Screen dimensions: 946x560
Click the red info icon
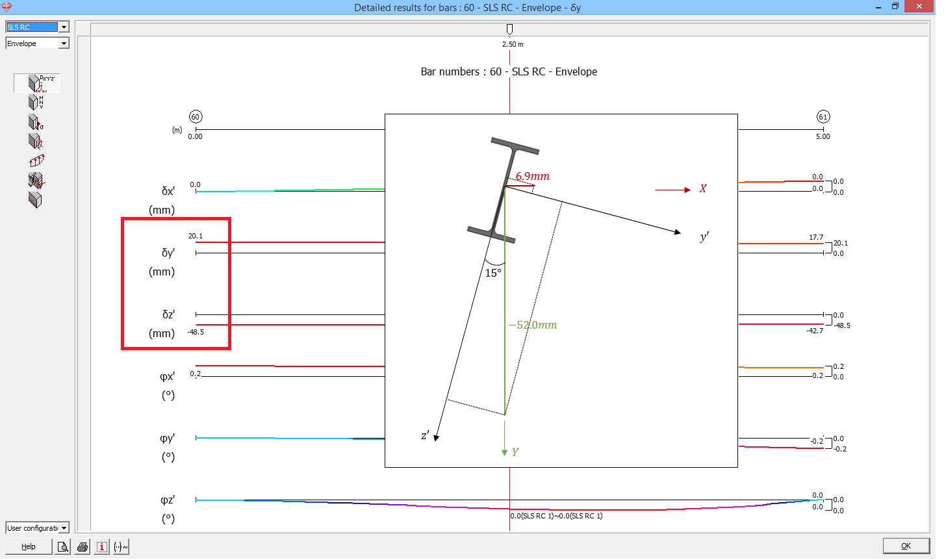pyautogui.click(x=101, y=546)
